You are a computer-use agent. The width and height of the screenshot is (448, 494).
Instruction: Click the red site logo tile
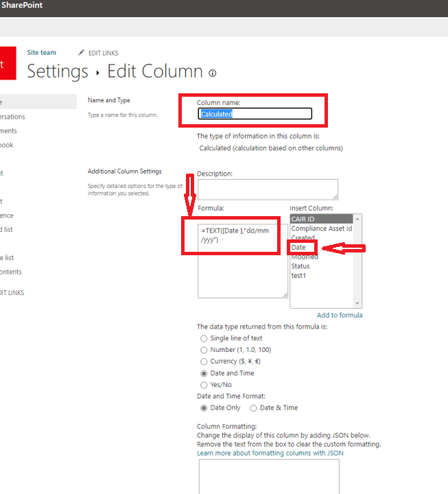(8, 63)
